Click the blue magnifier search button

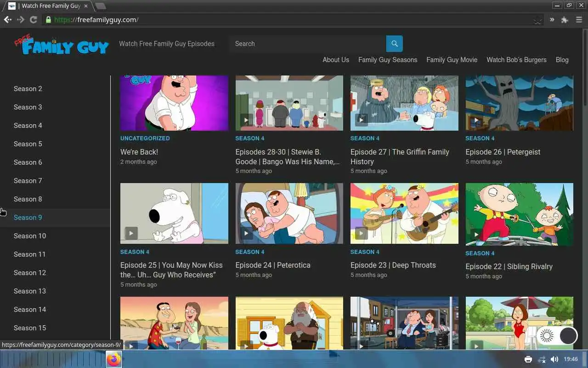(394, 44)
